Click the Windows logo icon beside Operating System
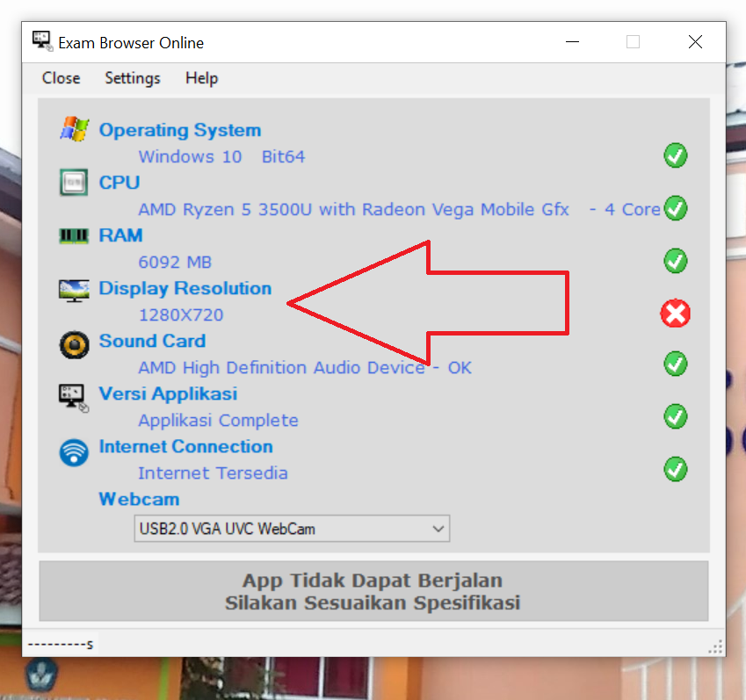The image size is (746, 700). 74,129
